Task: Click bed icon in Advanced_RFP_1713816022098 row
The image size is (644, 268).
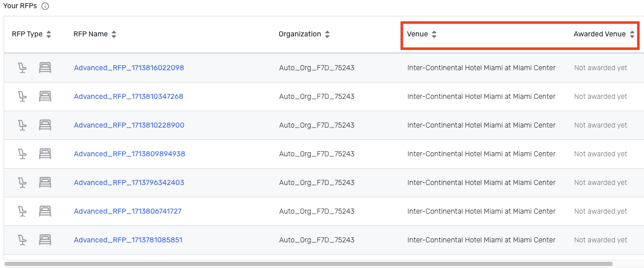Action: point(46,68)
